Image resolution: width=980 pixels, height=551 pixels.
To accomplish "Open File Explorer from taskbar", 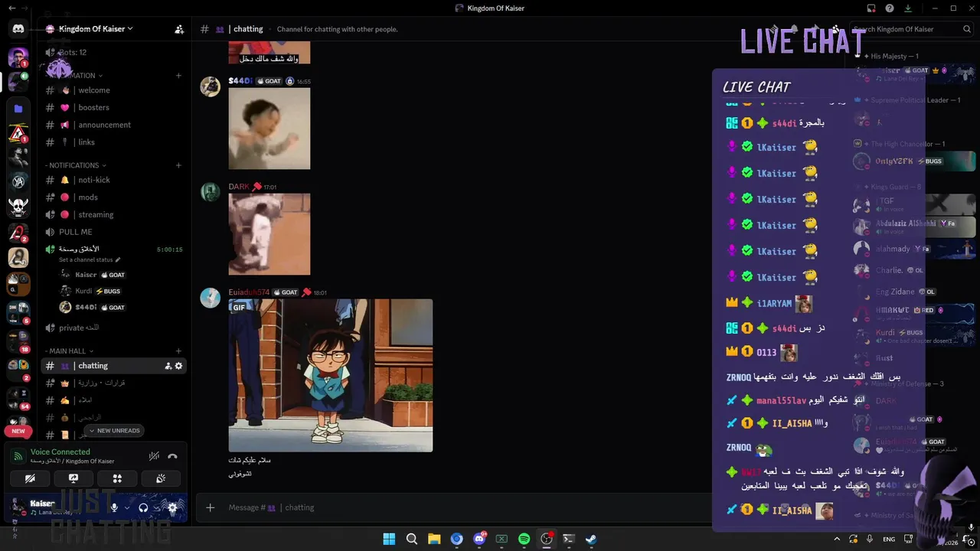I will coord(434,539).
